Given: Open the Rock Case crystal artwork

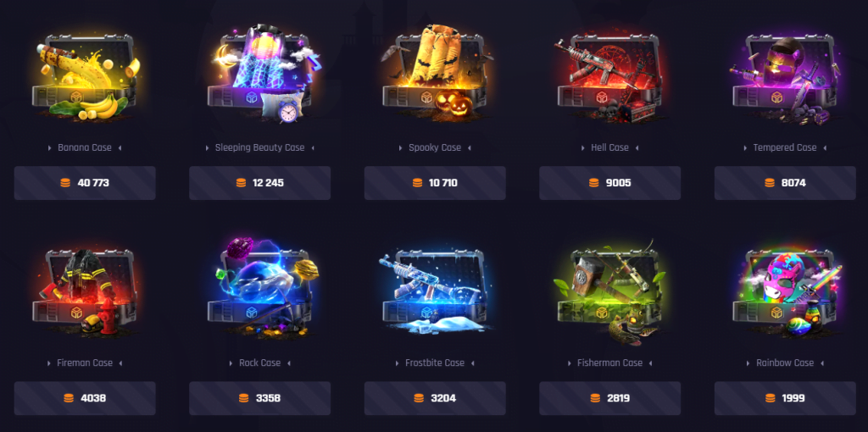Looking at the screenshot, I should (x=259, y=288).
